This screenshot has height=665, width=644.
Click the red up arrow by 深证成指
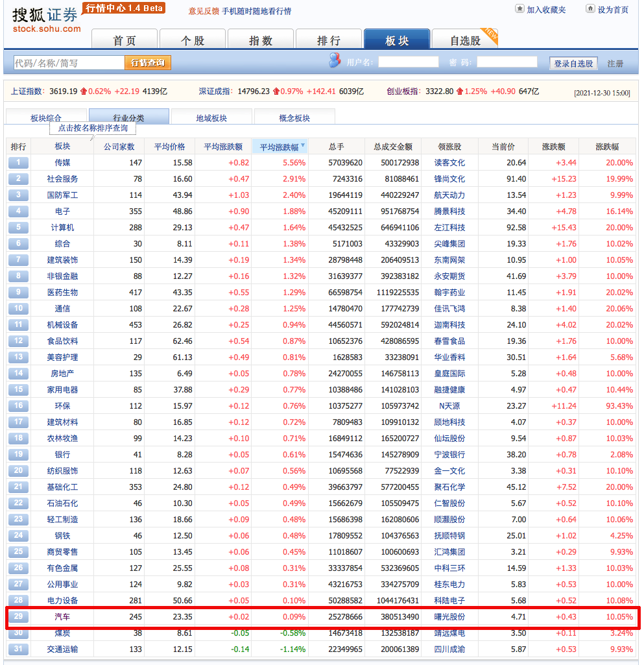(x=276, y=91)
